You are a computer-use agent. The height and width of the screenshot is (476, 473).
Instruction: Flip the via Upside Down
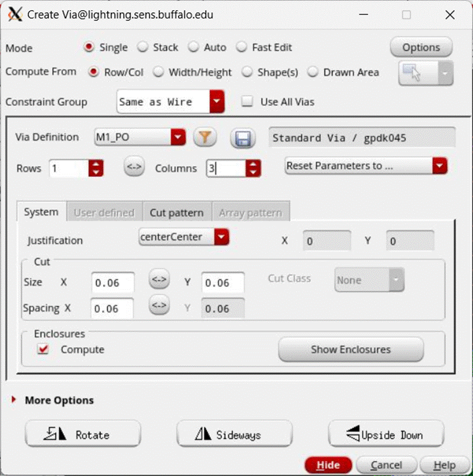385,433
